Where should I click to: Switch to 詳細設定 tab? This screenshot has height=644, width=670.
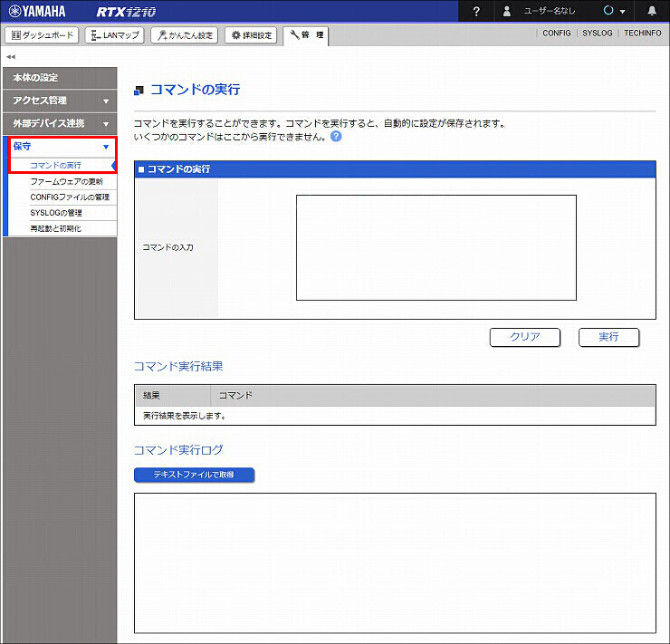click(252, 35)
